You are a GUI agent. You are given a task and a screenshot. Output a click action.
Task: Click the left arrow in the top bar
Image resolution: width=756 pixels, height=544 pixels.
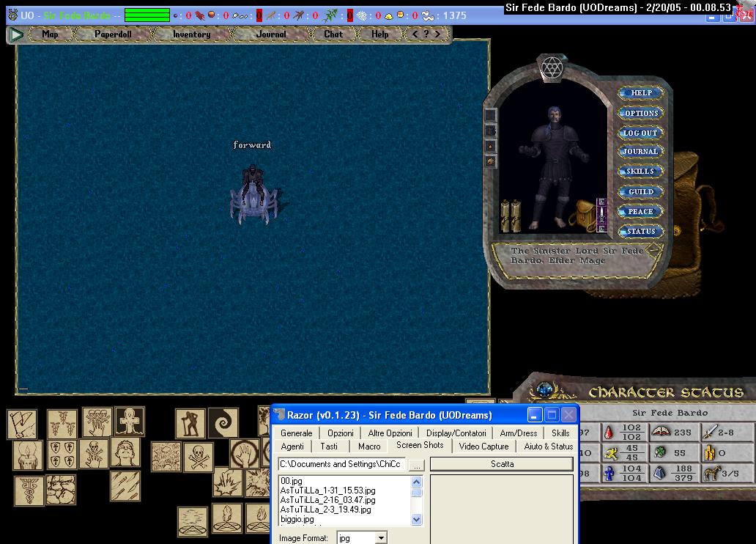click(x=415, y=34)
